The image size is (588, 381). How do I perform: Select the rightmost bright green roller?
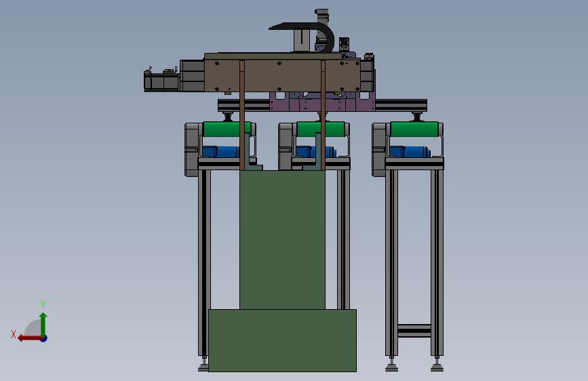click(414, 129)
